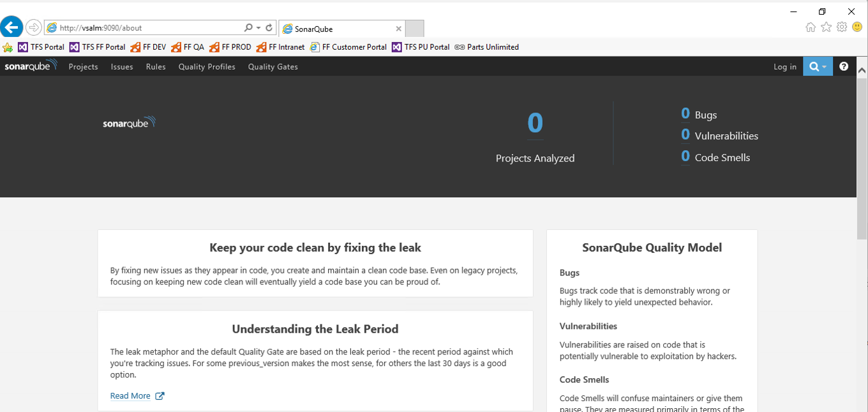Viewport: 868px width, 412px height.
Task: Click heading 'SonarQube Quality Model'
Action: coord(652,247)
